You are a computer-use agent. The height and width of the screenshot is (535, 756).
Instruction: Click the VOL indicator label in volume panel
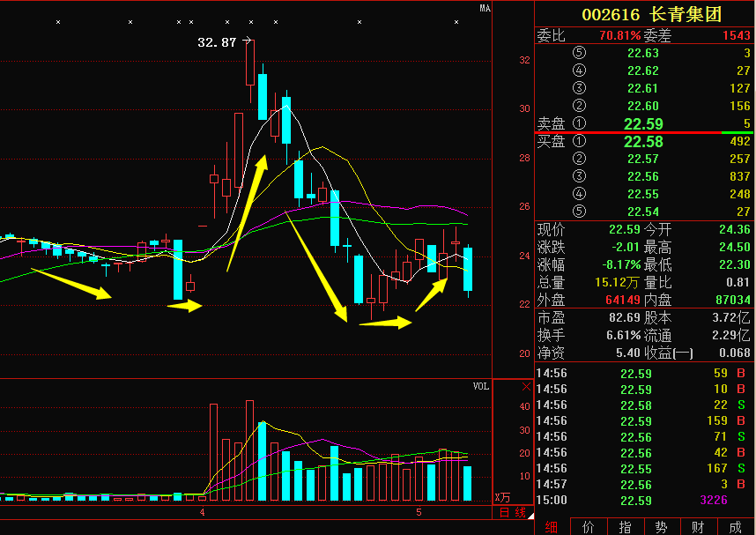click(480, 386)
